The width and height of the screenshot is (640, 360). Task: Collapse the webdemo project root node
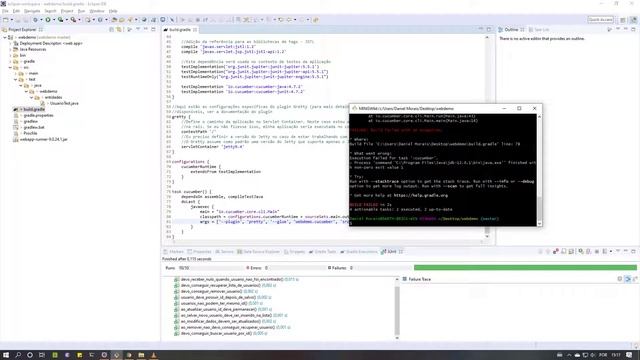(5, 38)
